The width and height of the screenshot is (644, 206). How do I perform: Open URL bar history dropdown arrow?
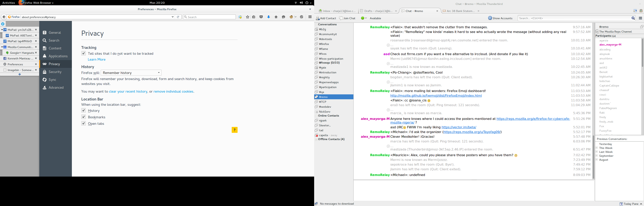point(173,17)
